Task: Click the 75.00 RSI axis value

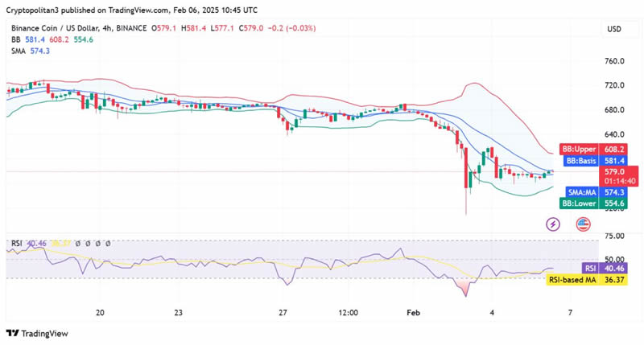Action: pos(614,236)
